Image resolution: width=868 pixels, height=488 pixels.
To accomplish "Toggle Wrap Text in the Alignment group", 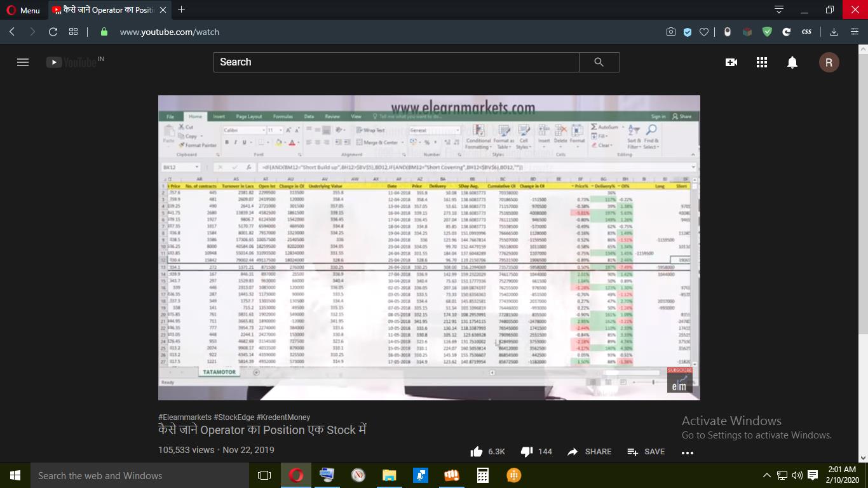I will [370, 130].
